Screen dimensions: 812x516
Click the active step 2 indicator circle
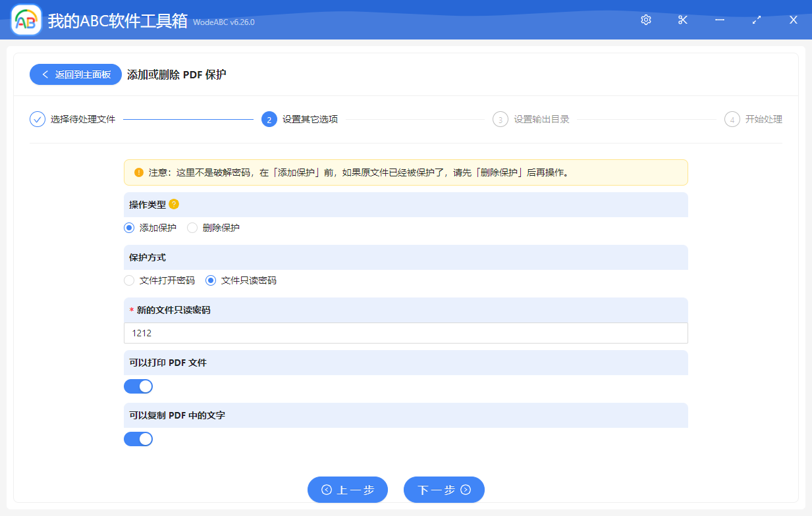[269, 119]
